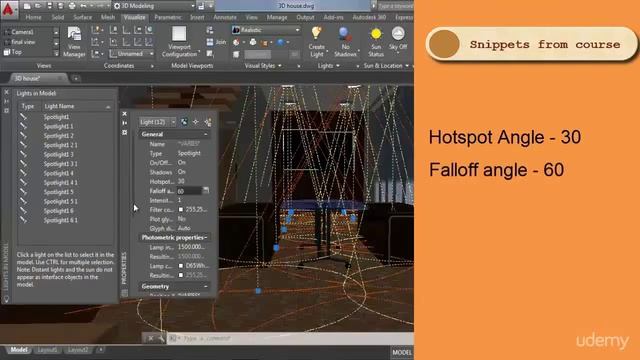Switch to the Mesh ribbon tab
Screen dimensions: 640x360
click(x=108, y=18)
